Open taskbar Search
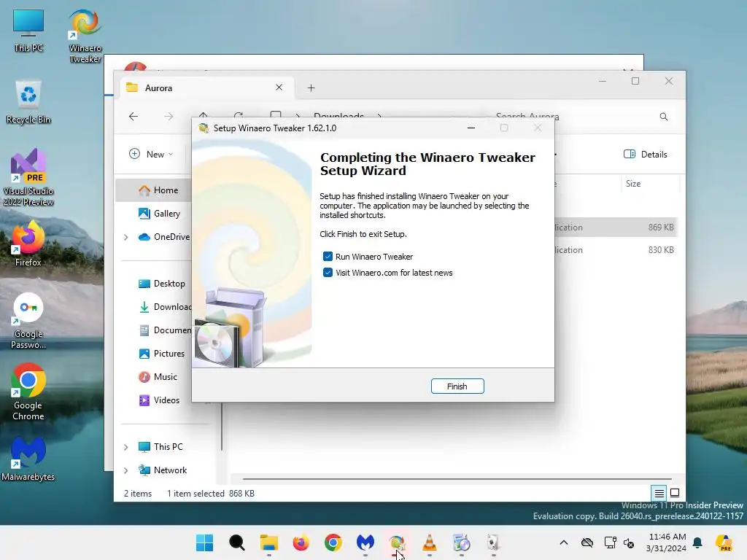The width and height of the screenshot is (747, 560). point(237,542)
